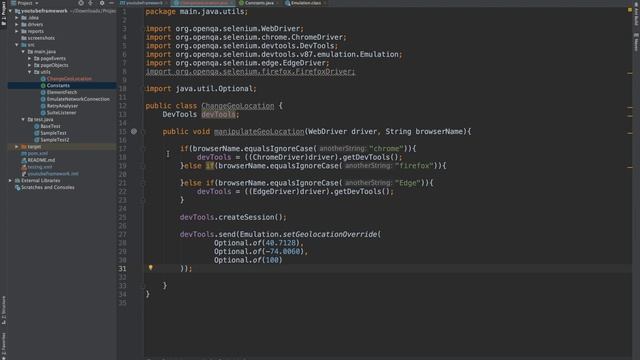Click the BaseTest class icon
Image resolution: width=640 pixels, height=360 pixels.
(x=37, y=126)
